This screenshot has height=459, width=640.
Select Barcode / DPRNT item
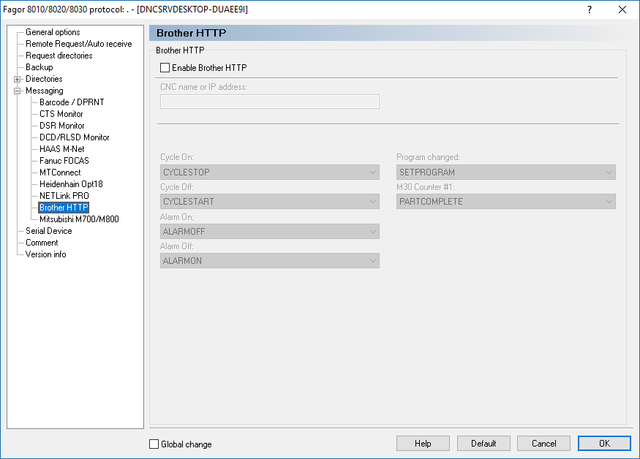tap(72, 102)
